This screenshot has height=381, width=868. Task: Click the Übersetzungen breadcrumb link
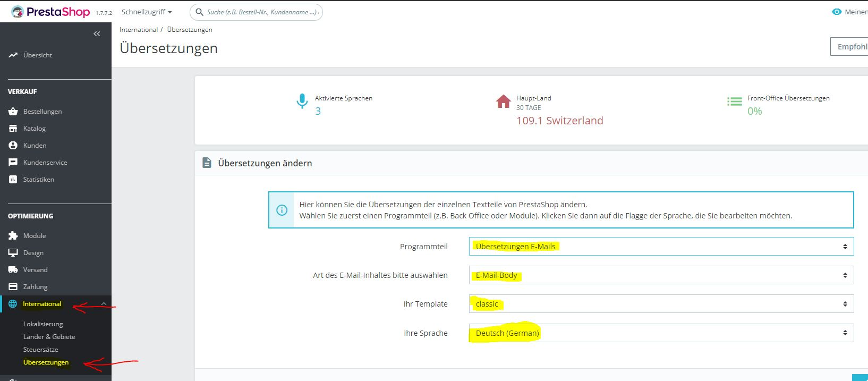pos(190,30)
